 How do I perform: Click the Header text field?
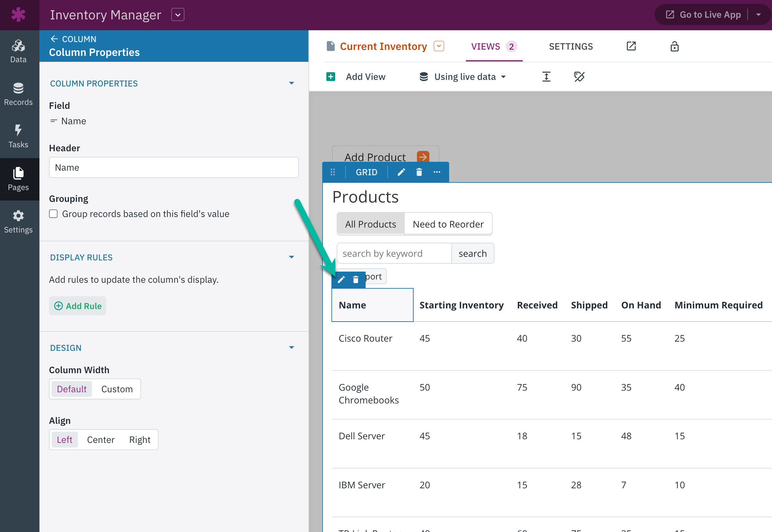point(174,167)
